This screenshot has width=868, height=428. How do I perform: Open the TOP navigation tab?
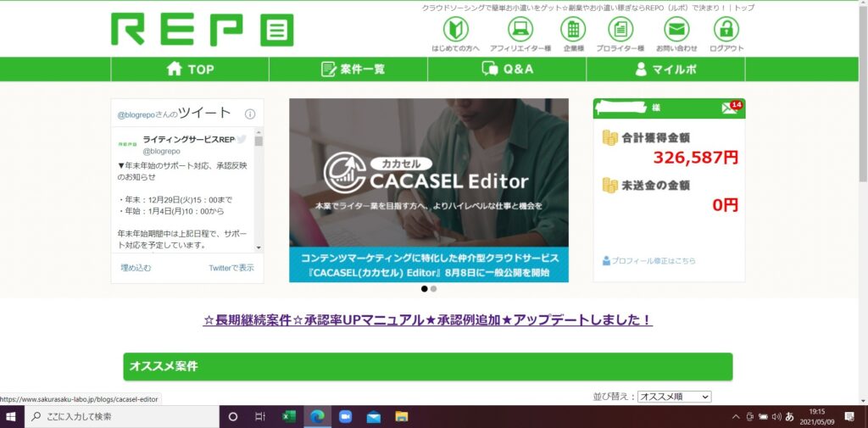pyautogui.click(x=190, y=69)
